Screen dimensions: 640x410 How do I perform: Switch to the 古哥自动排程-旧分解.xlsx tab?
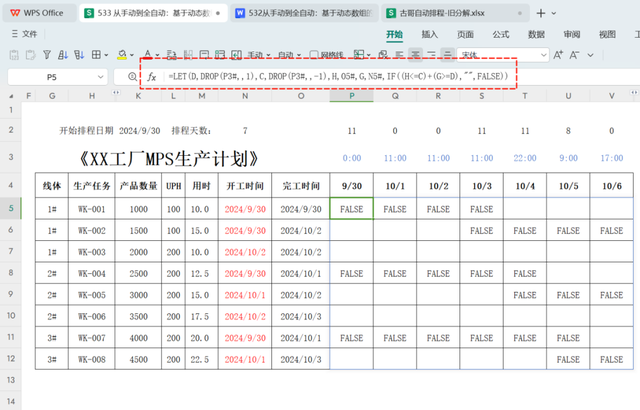coord(455,13)
